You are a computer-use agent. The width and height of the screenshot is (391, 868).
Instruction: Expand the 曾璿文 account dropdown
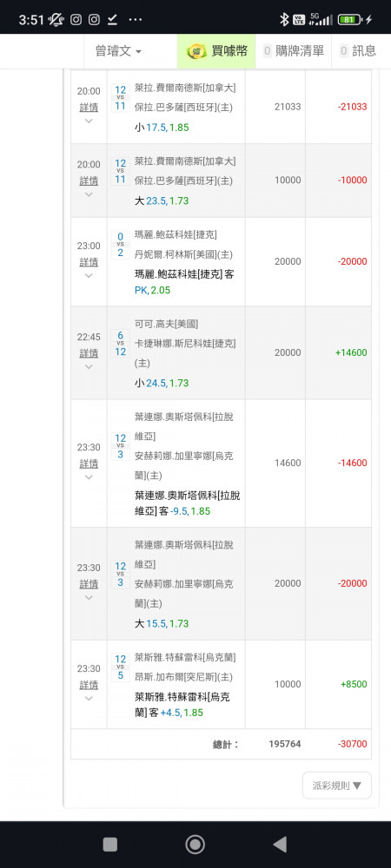coord(118,51)
